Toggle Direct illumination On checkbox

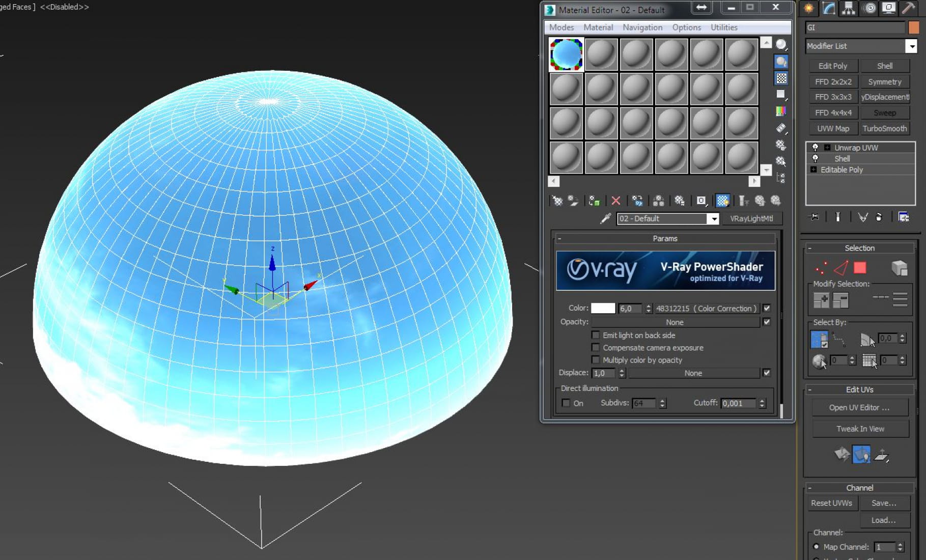point(566,403)
